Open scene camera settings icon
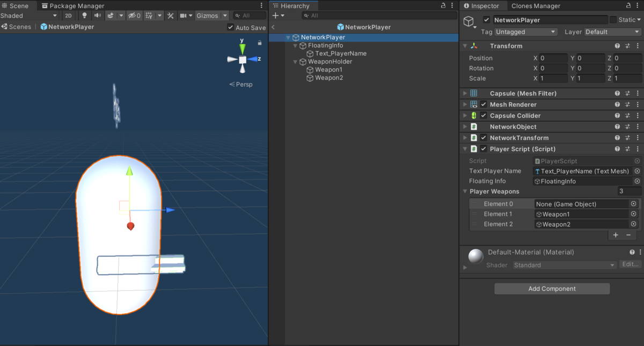 tap(183, 16)
